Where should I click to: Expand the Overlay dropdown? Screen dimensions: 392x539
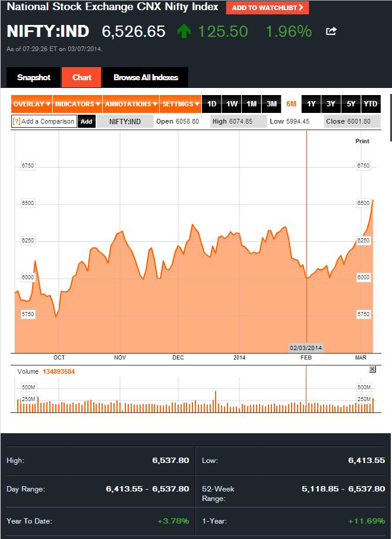[31, 104]
